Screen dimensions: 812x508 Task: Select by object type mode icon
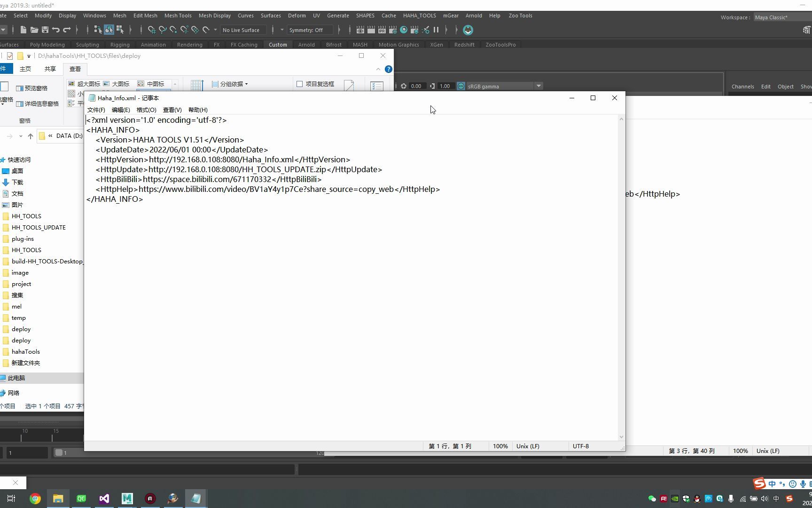click(x=109, y=30)
